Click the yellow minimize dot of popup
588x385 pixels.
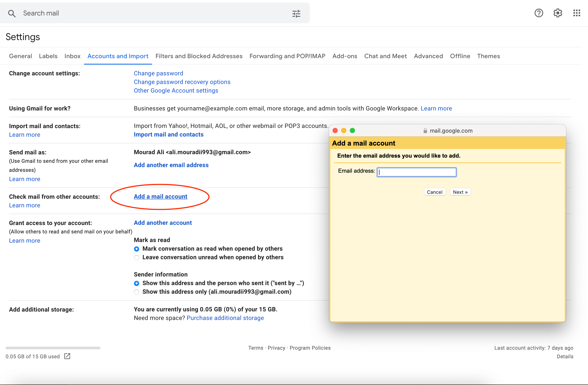click(344, 130)
